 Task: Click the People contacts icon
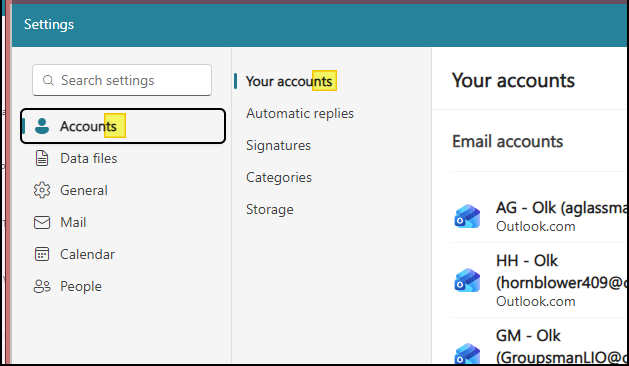click(x=42, y=287)
